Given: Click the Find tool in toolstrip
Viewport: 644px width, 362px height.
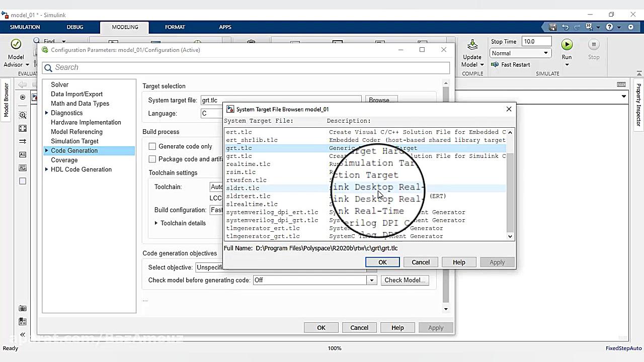Looking at the screenshot, I should tap(44, 41).
